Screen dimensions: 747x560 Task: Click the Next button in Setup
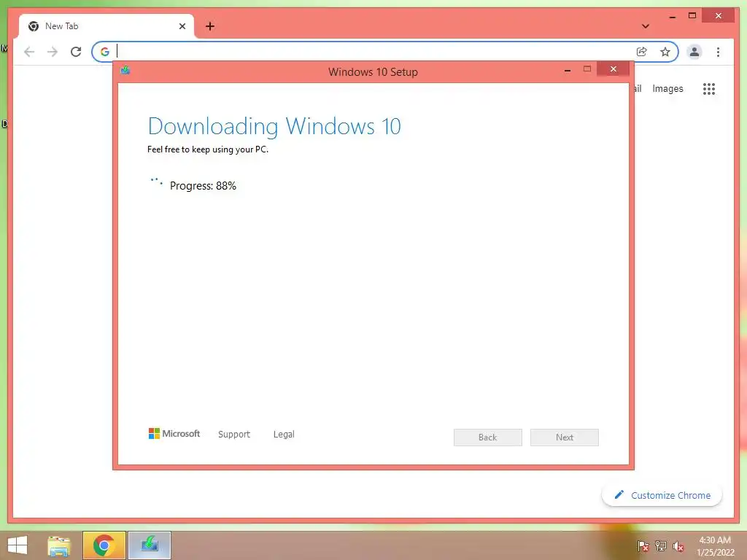565,437
